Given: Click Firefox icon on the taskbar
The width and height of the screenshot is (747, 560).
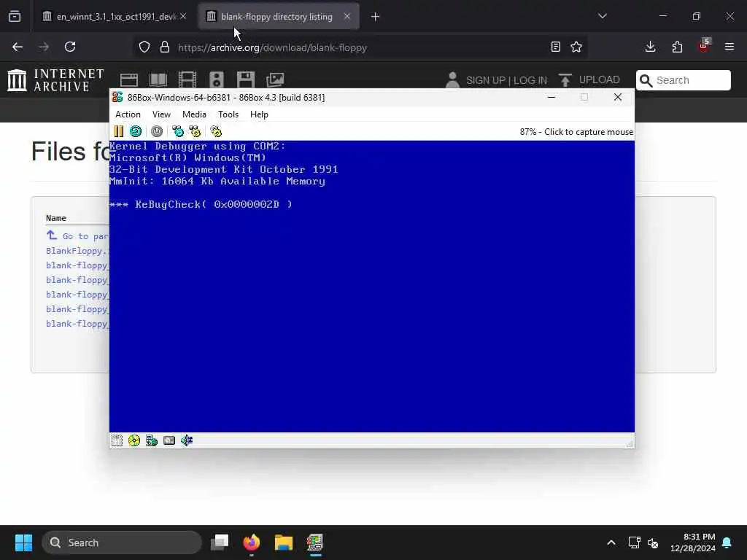Looking at the screenshot, I should (252, 542).
